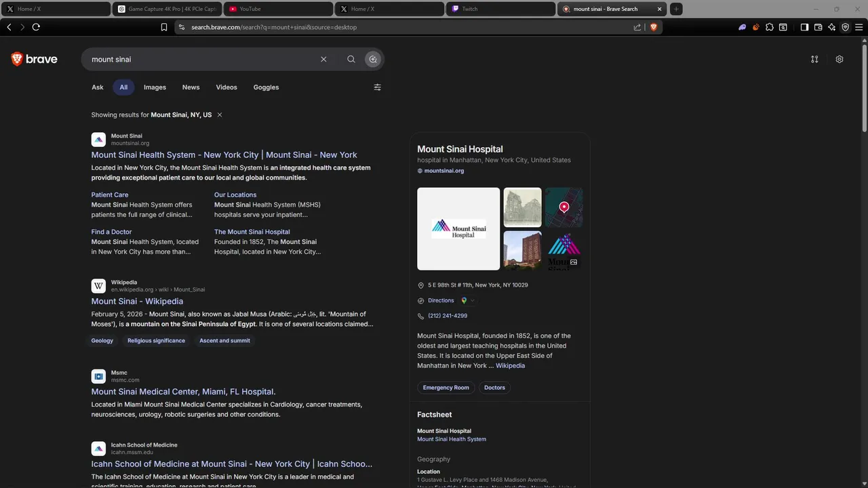Click the search query input field
The height and width of the screenshot is (488, 868).
point(203,59)
